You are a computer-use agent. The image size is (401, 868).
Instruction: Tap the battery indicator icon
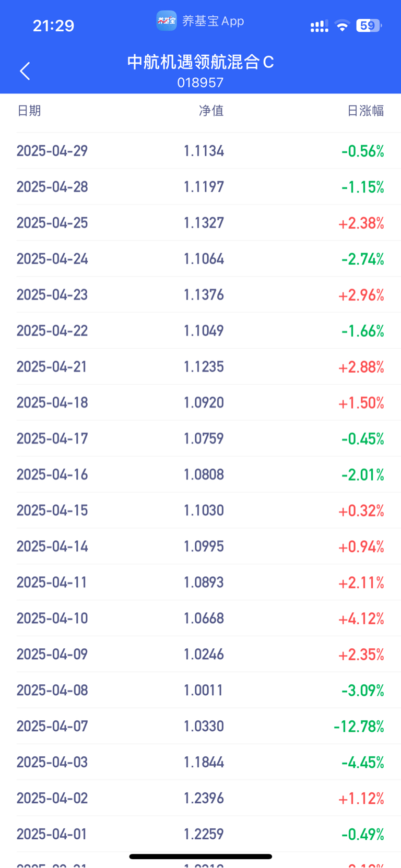pyautogui.click(x=369, y=25)
